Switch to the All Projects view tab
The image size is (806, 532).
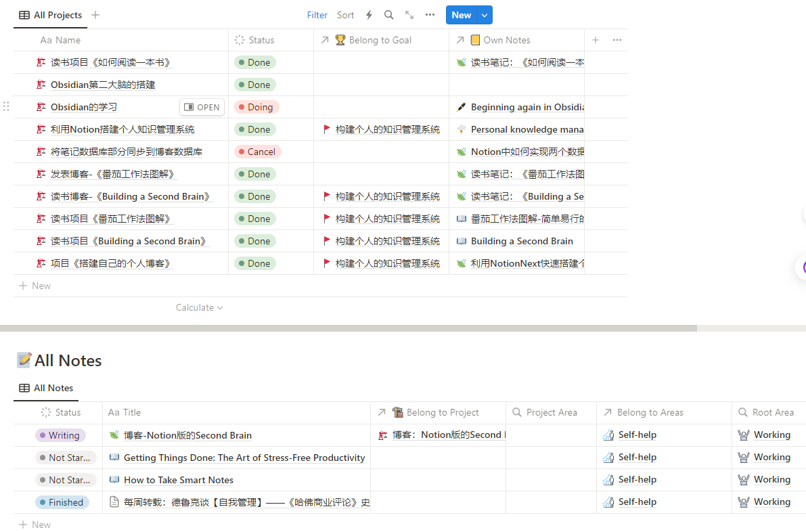pyautogui.click(x=51, y=15)
